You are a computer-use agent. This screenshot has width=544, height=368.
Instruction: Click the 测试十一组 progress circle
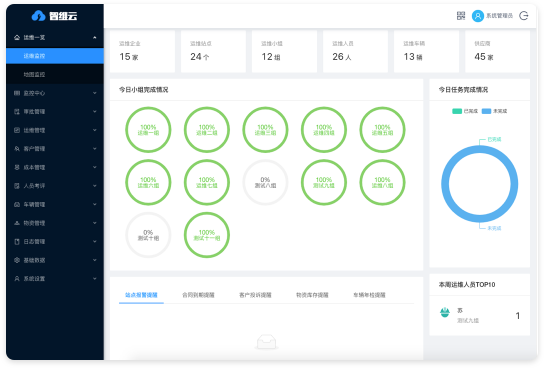click(207, 235)
